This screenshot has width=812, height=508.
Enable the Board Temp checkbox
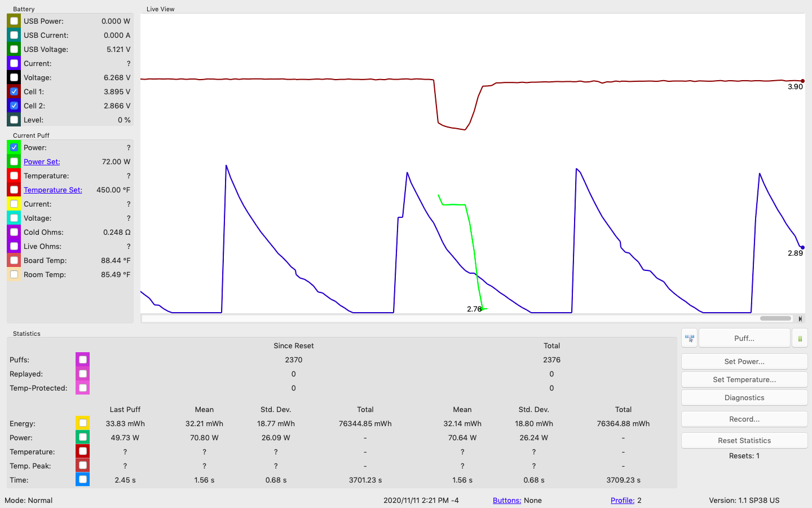tap(14, 260)
